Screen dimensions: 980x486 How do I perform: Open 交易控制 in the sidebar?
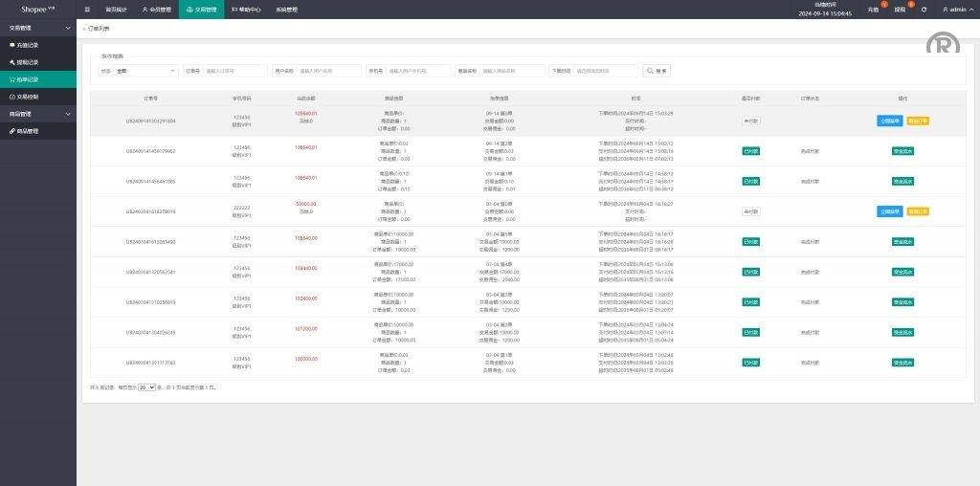pyautogui.click(x=27, y=97)
